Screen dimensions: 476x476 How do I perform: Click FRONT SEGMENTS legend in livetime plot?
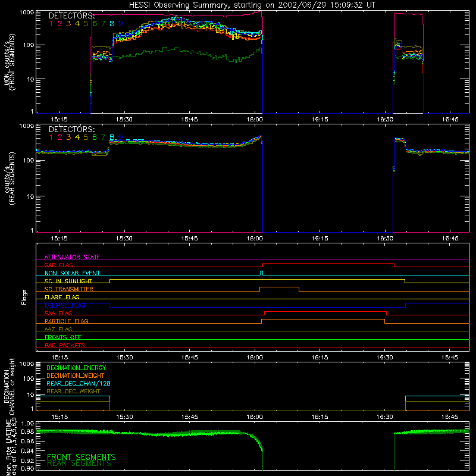[82, 456]
